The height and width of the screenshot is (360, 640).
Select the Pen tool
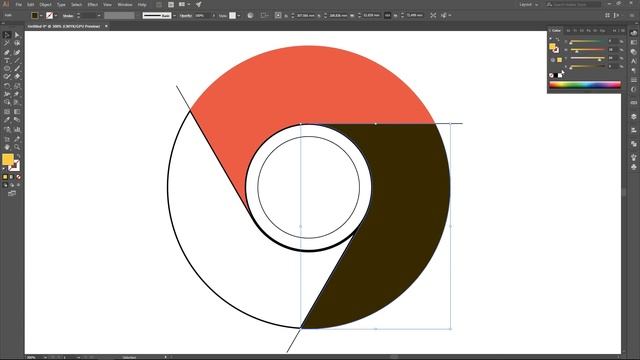coord(7,52)
